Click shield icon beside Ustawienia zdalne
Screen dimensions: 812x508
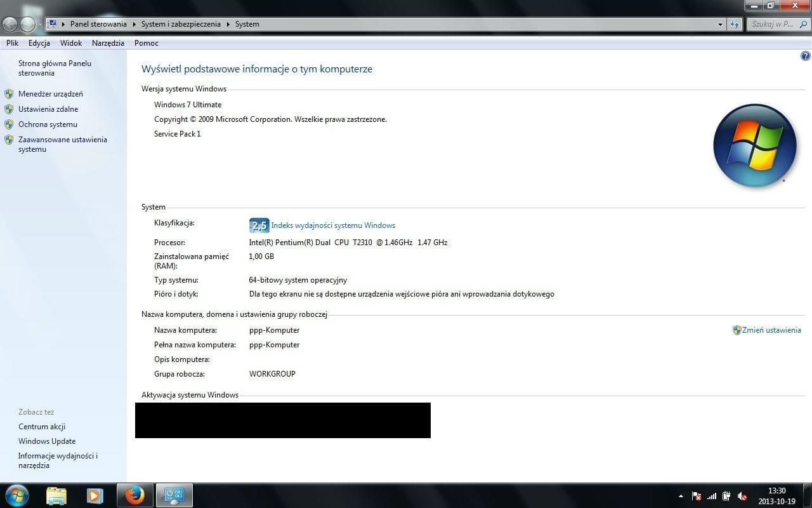(x=9, y=109)
